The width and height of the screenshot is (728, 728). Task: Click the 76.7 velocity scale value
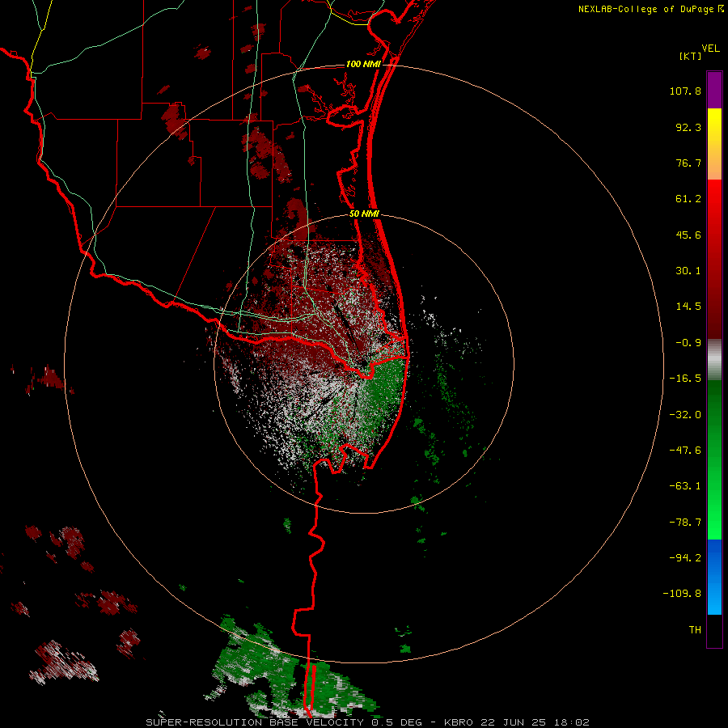(x=688, y=163)
